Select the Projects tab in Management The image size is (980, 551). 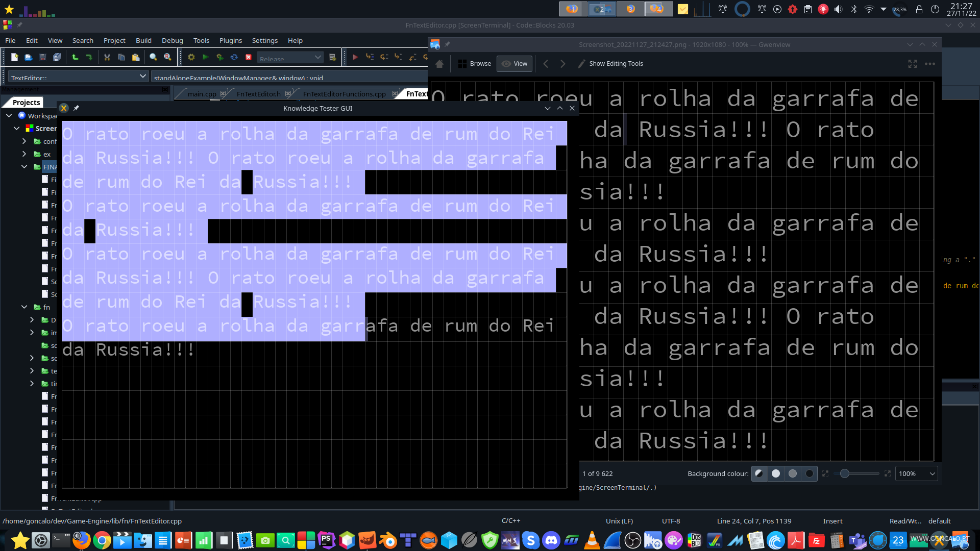26,103
